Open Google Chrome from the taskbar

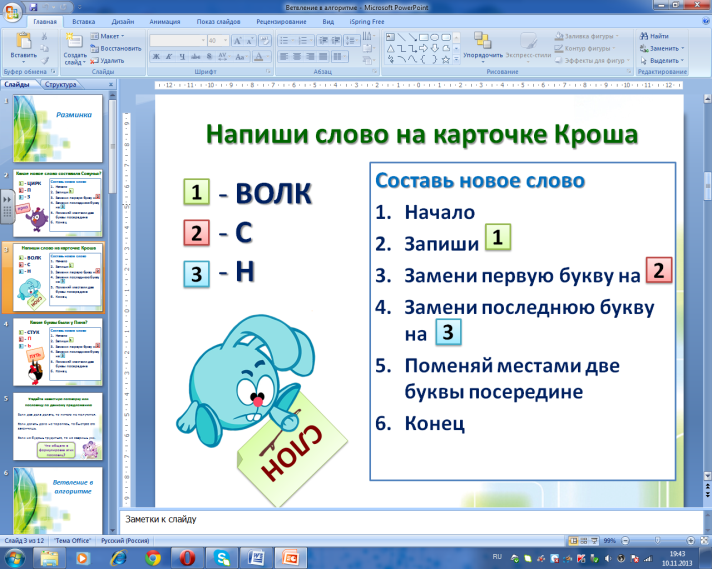[x=153, y=558]
